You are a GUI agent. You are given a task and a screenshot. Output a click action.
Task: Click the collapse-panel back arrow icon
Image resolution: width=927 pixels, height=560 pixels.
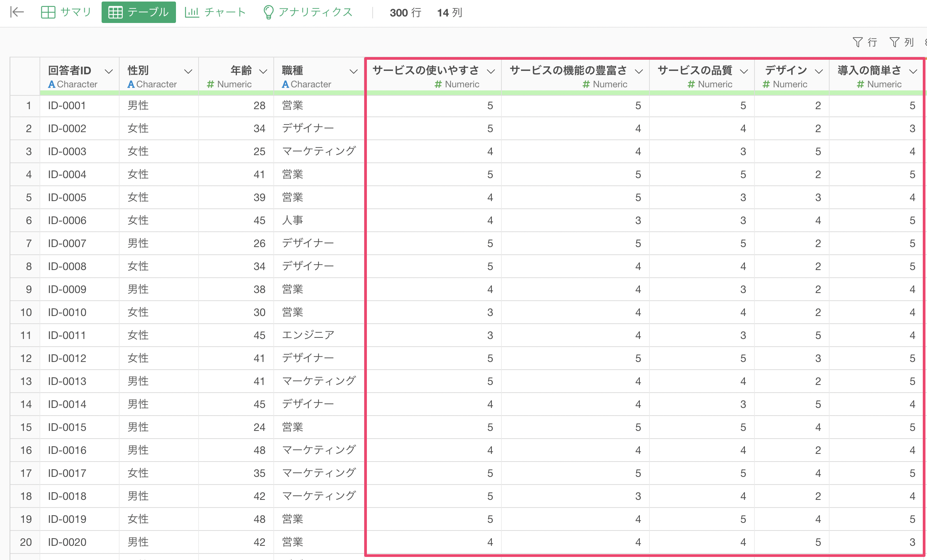click(17, 12)
